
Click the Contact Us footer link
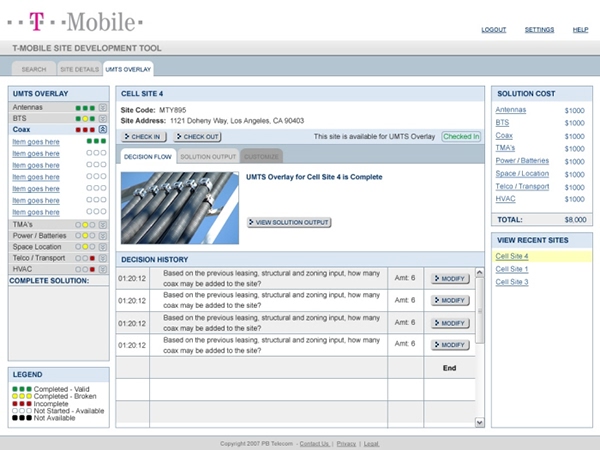[315, 443]
